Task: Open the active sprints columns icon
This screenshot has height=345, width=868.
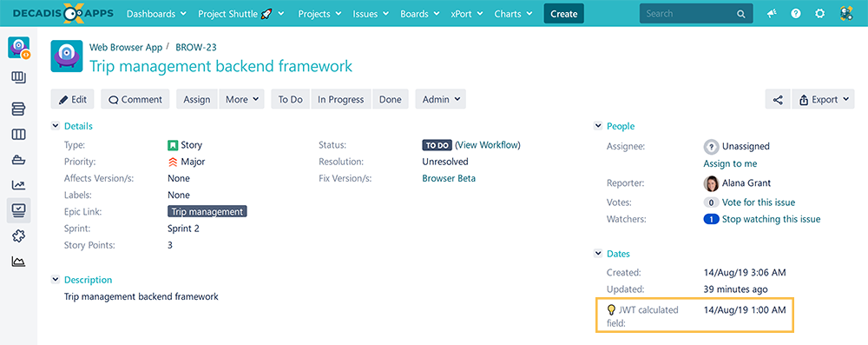Action: pyautogui.click(x=19, y=134)
